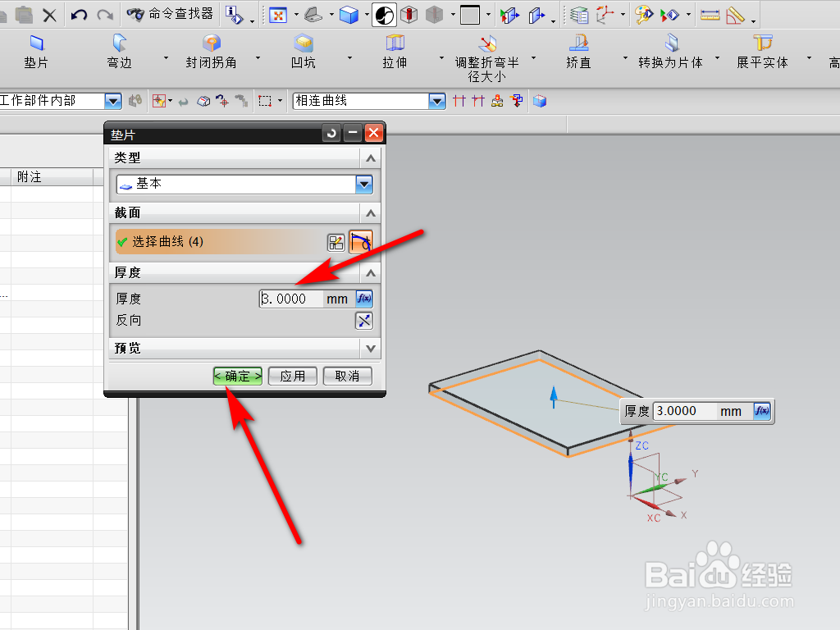This screenshot has width=840, height=630.
Task: Click the rectangle selection marquee icon
Action: click(x=265, y=101)
